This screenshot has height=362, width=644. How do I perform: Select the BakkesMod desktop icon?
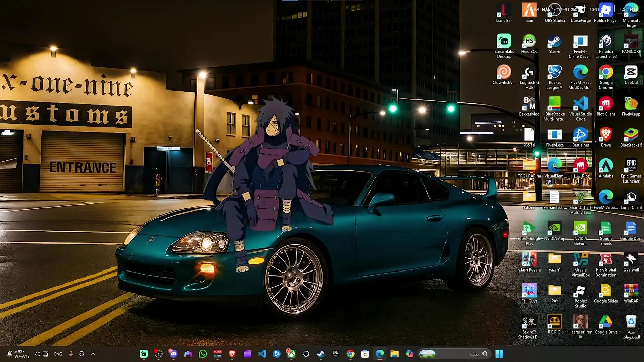point(529,107)
